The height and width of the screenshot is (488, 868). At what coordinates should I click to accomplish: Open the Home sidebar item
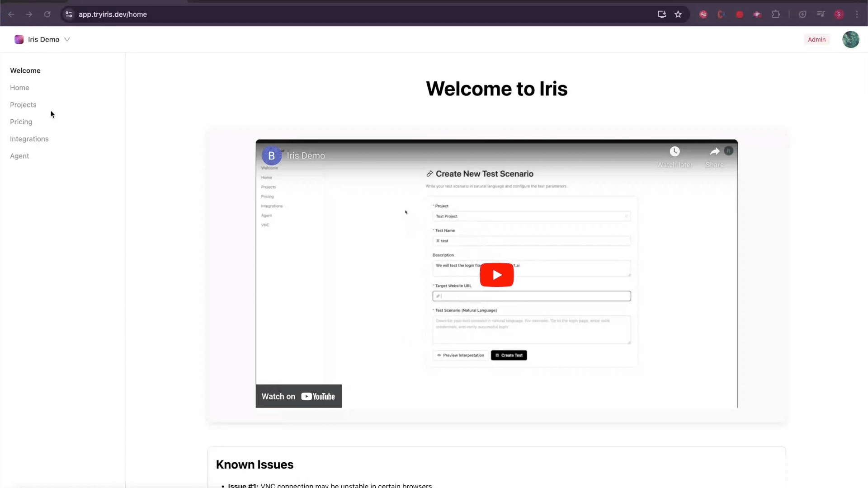pyautogui.click(x=19, y=88)
